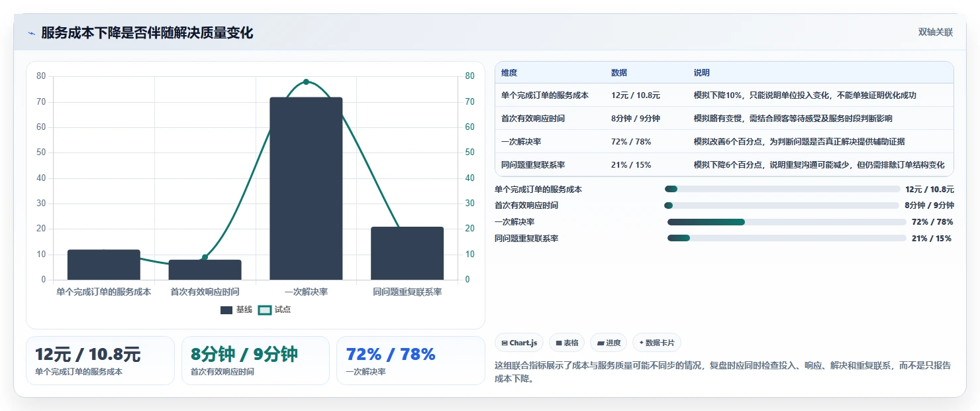980x411 pixels.
Task: Click 72% / 78% beside its progress bar
Action: coord(932,222)
